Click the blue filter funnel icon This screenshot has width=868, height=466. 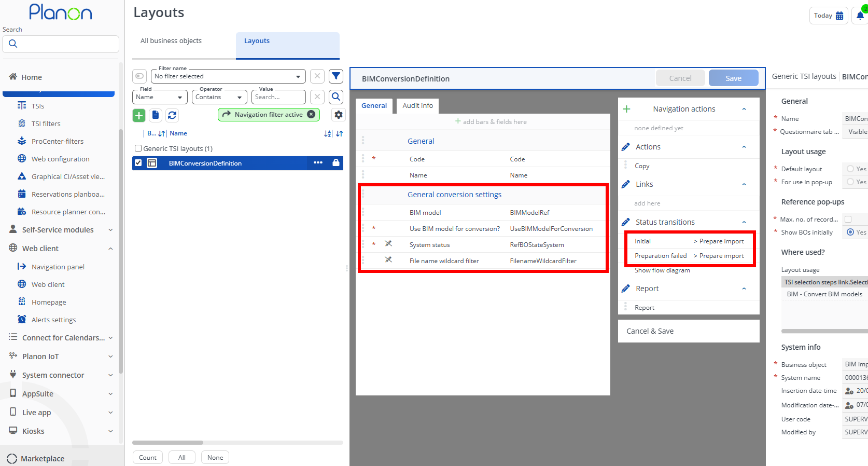click(336, 76)
